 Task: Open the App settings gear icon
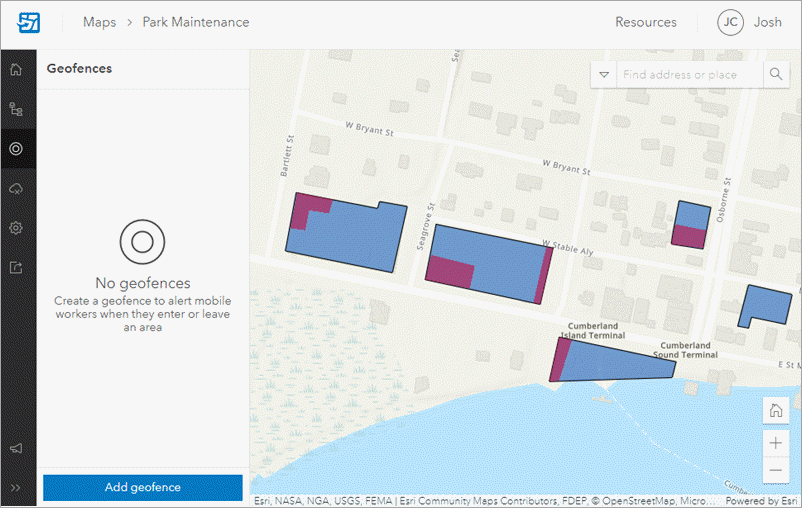click(16, 228)
